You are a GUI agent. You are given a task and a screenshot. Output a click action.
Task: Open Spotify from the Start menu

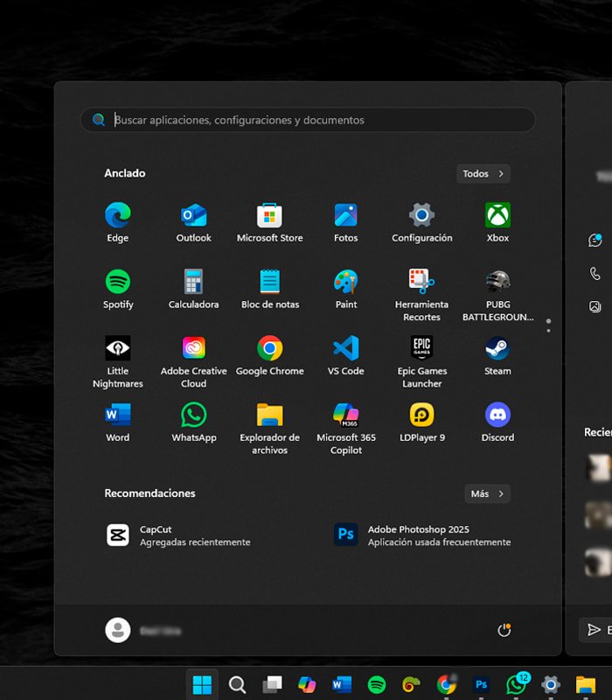[x=118, y=290]
